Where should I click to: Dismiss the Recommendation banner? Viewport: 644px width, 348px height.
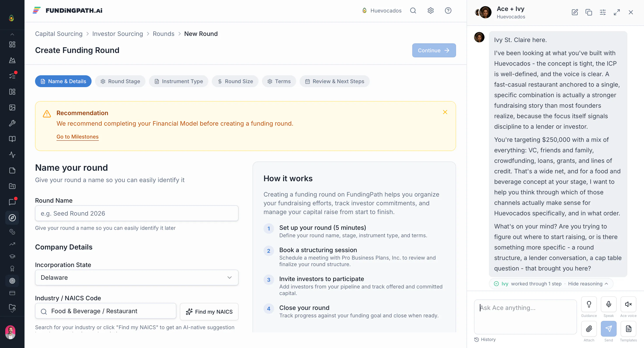point(445,112)
